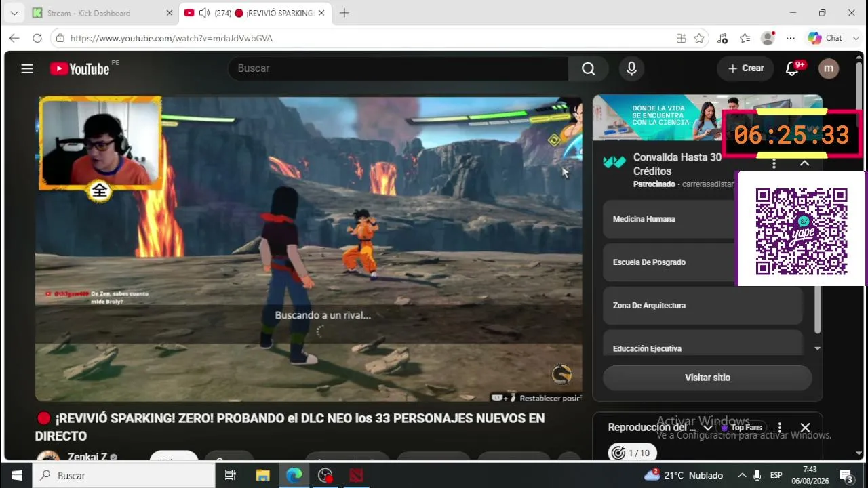Viewport: 868px width, 488px height.
Task: Open YouTube notifications bell
Action: pos(793,68)
